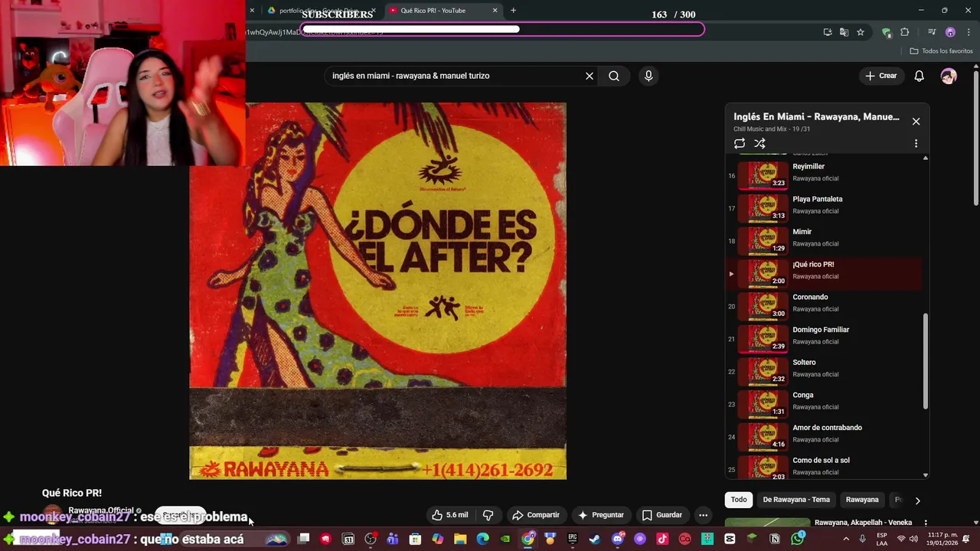Toggle playlist loop button
Viewport: 980px width, 551px height.
tap(740, 143)
